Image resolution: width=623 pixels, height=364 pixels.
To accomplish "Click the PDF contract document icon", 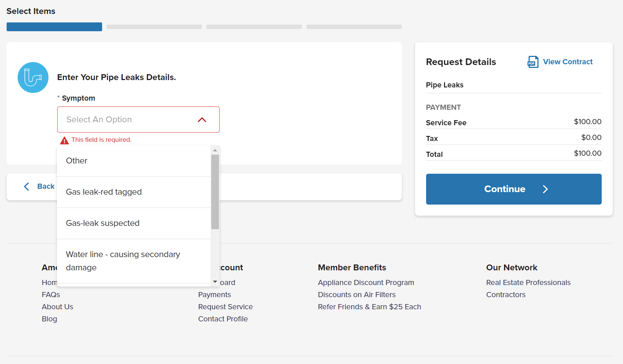I will [533, 62].
